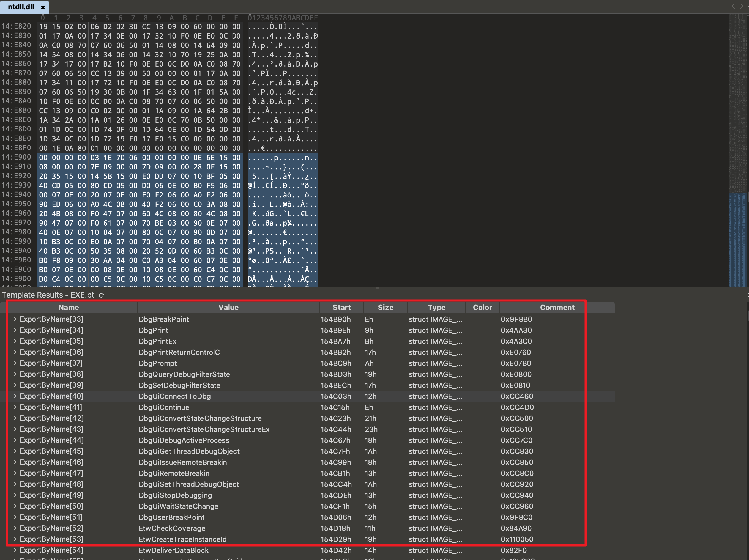Click the hex column ruler header
The image size is (749, 560).
pyautogui.click(x=139, y=18)
